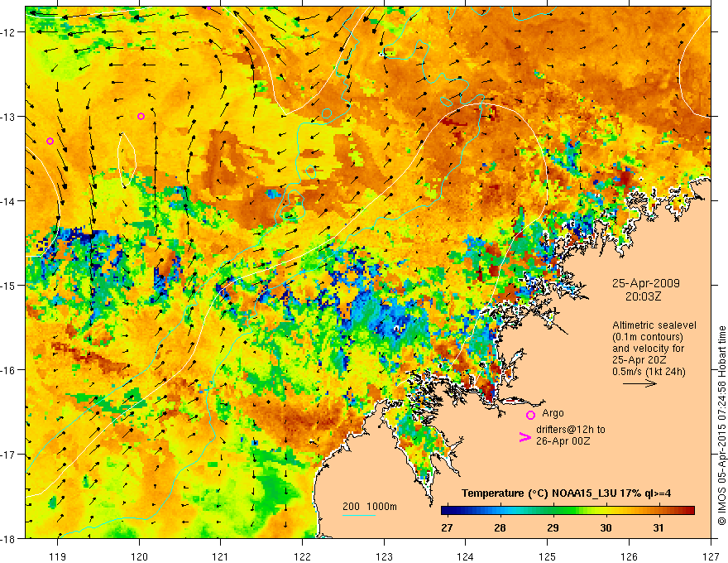
Task: Click the time label '20:03Z'
Action: 643,296
